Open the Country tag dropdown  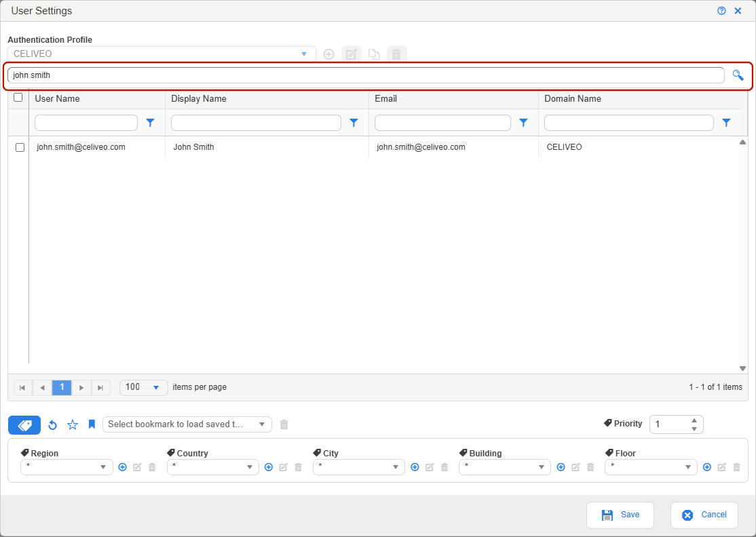pyautogui.click(x=212, y=467)
